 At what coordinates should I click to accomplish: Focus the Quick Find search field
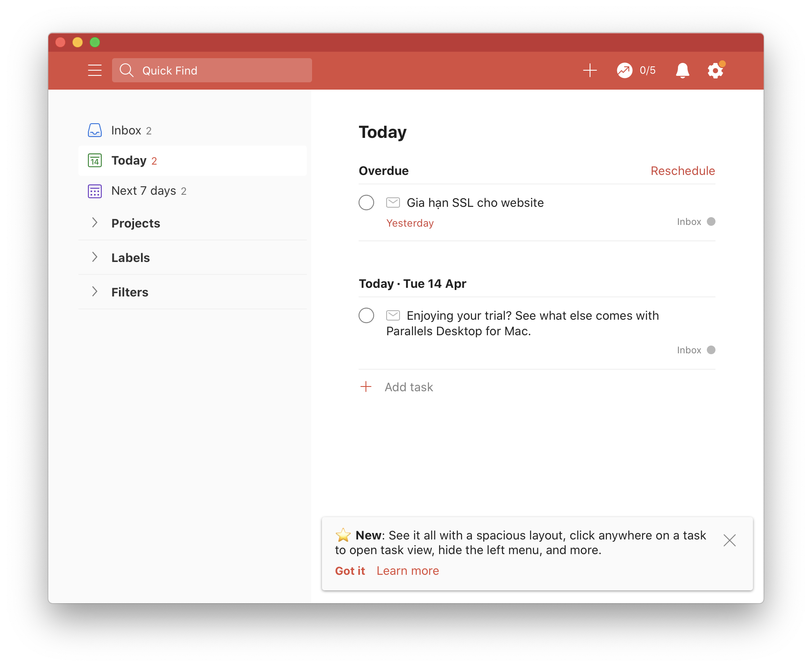212,70
